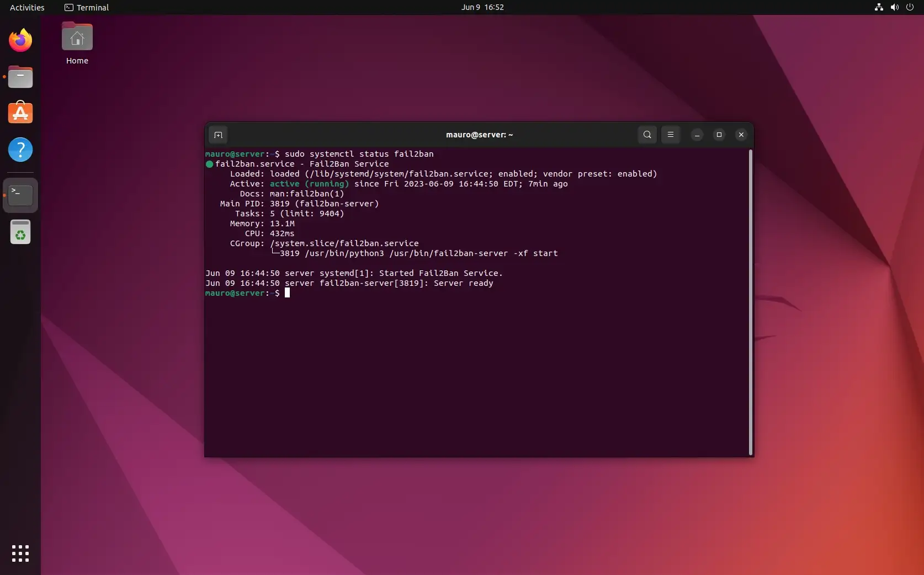Open a new terminal tab
This screenshot has width=924, height=575.
tap(219, 135)
